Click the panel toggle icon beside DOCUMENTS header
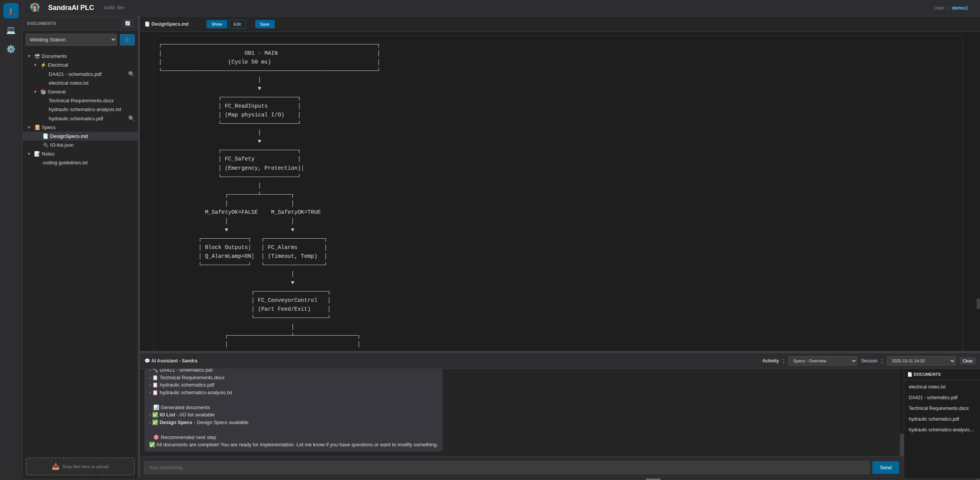 click(x=127, y=23)
